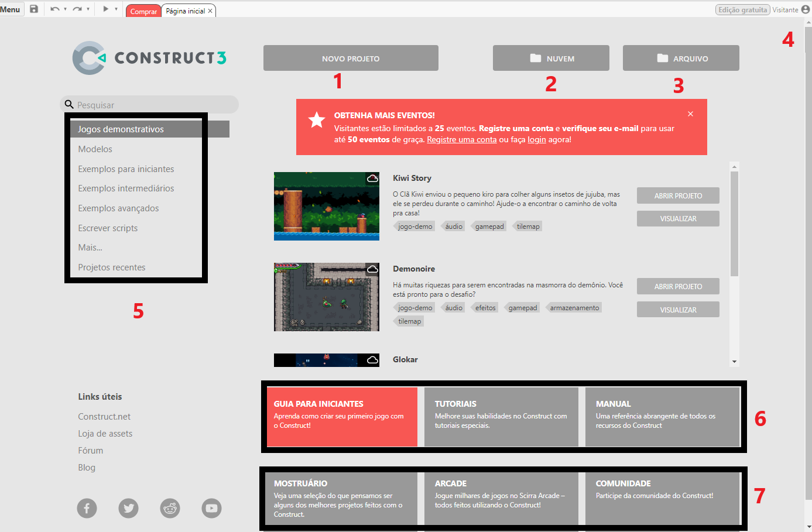Click VISUALIZAR for Kiwi Story
The image size is (812, 532).
[678, 218]
